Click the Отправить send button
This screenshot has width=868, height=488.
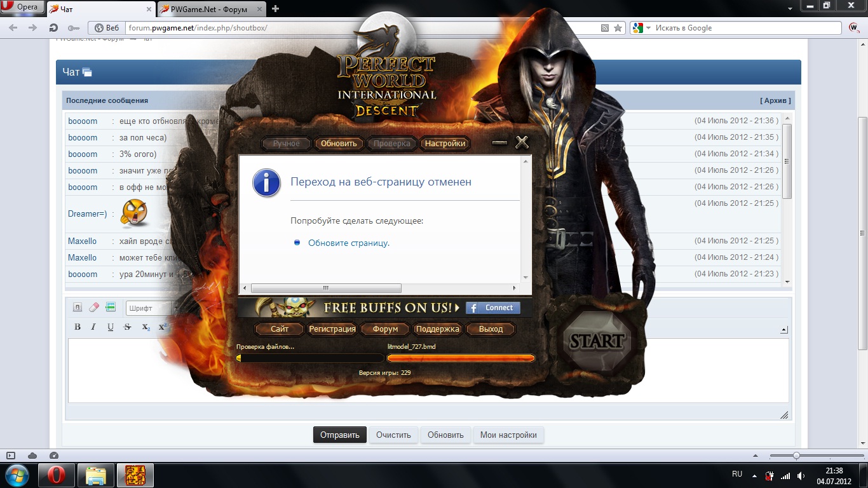pyautogui.click(x=339, y=435)
